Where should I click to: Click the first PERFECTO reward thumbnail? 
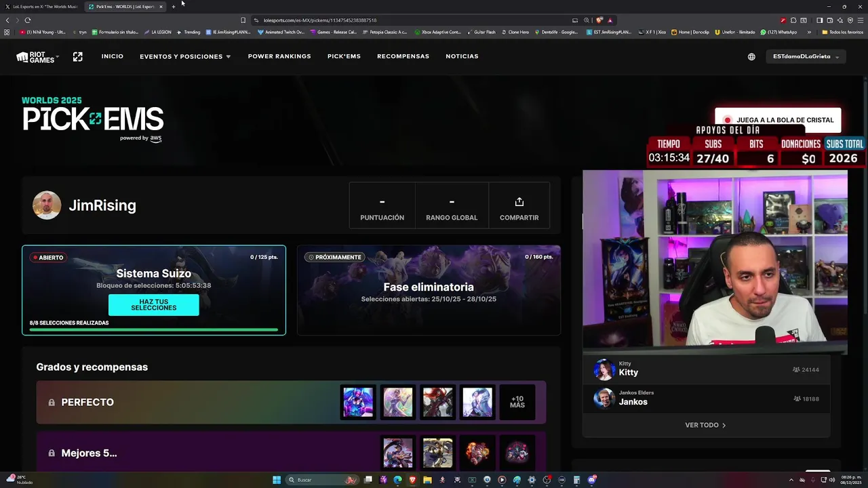pos(358,402)
